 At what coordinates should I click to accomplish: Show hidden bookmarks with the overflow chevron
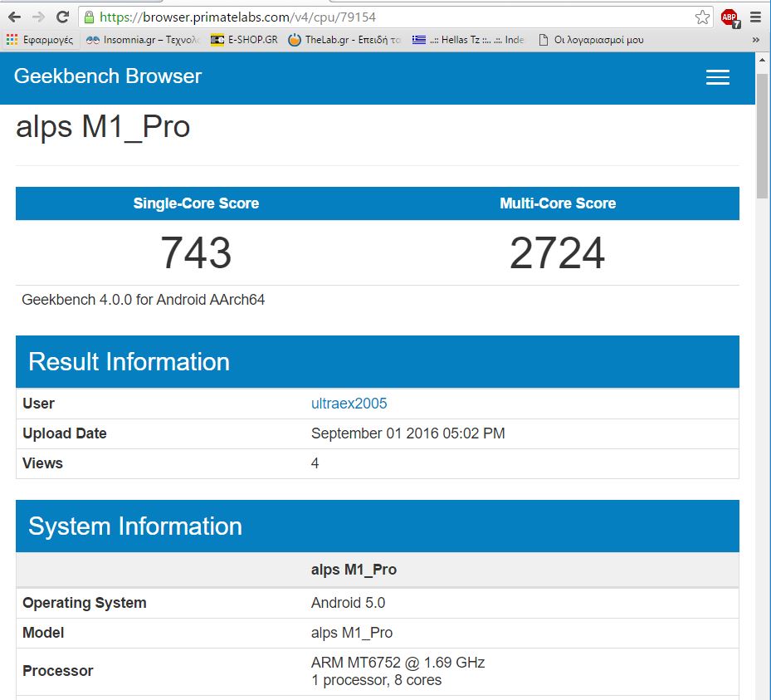[x=756, y=40]
